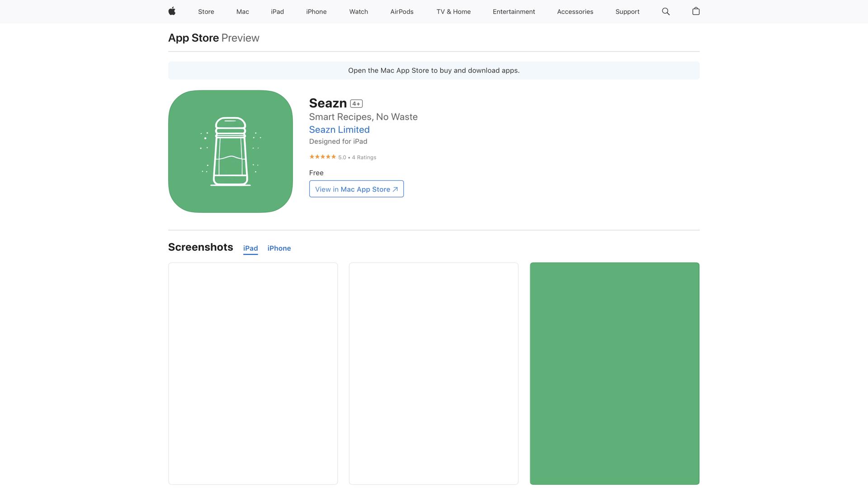
Task: Open the Store menu item
Action: pyautogui.click(x=206, y=12)
